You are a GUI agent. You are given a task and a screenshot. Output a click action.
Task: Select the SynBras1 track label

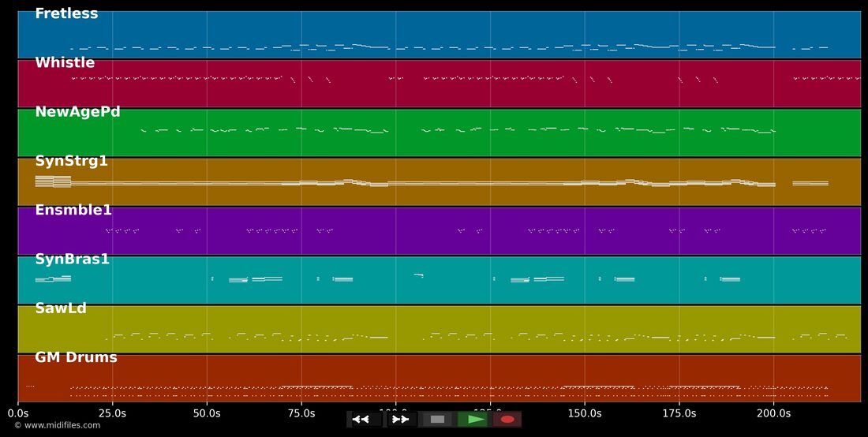coord(72,260)
